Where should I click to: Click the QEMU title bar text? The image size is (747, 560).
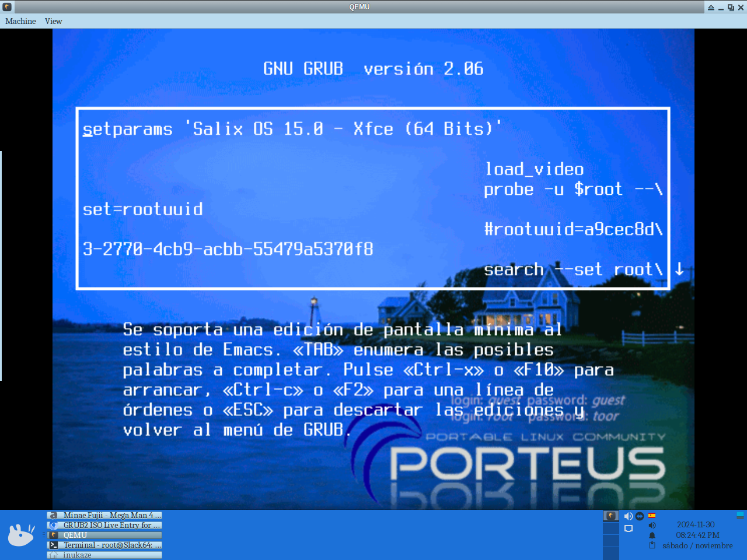click(359, 7)
